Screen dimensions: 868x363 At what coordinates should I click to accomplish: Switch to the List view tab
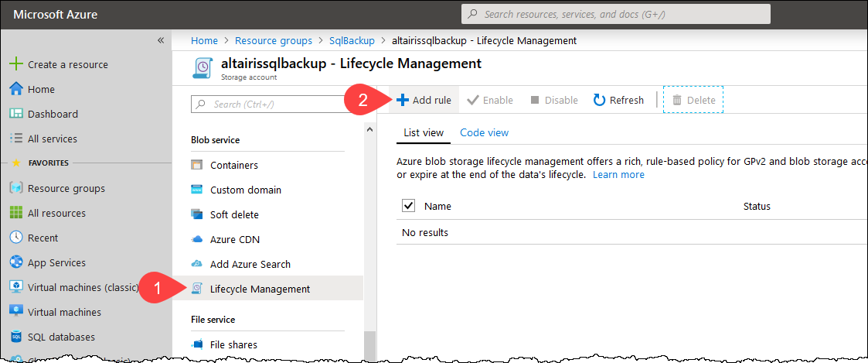click(424, 132)
